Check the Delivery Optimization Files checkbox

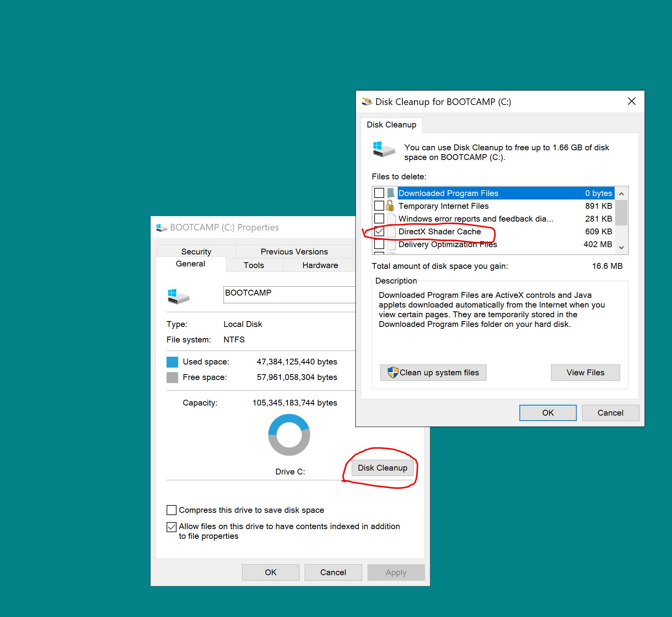[379, 244]
